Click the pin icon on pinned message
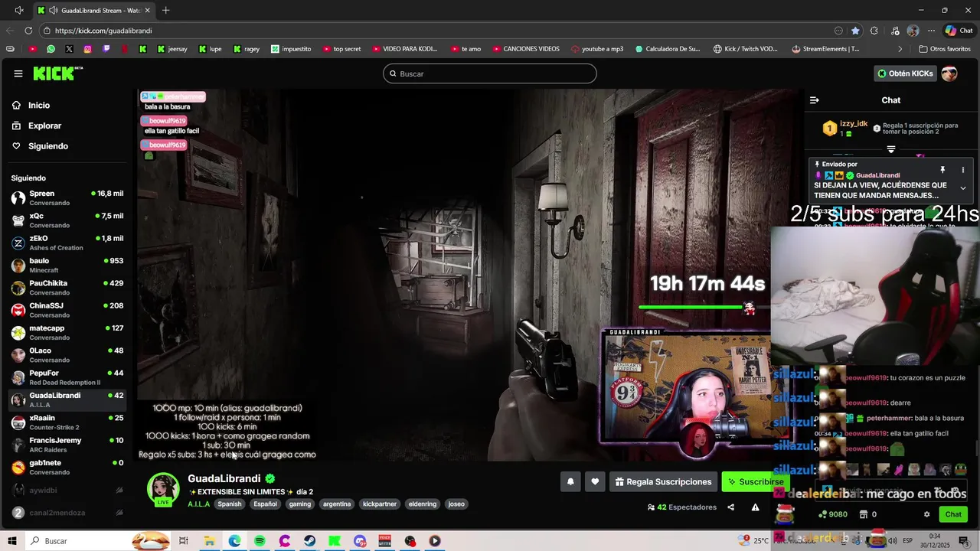Screen dimensions: 980x551 (942, 170)
